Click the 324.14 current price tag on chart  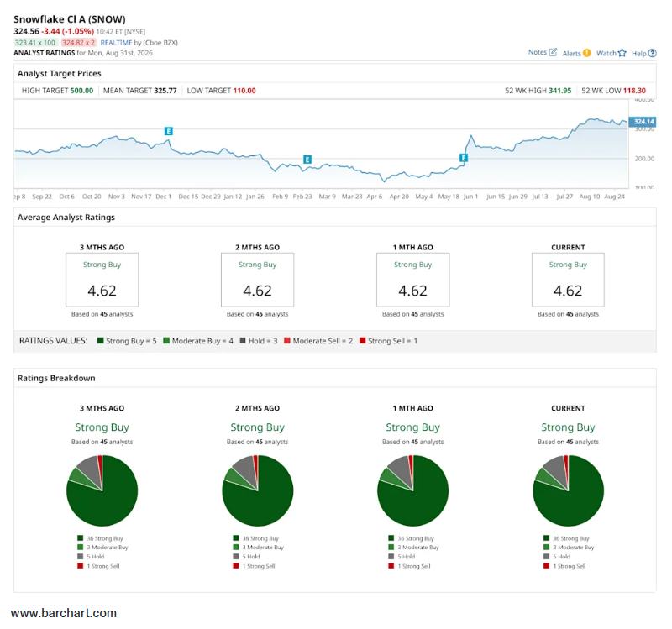coord(642,122)
